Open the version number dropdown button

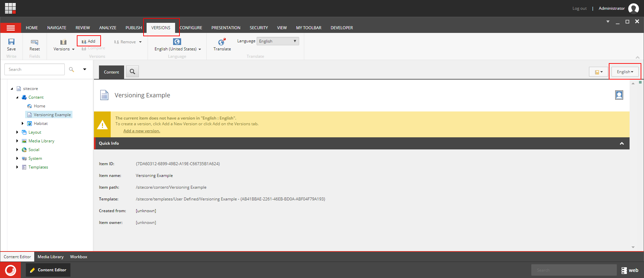coord(599,72)
